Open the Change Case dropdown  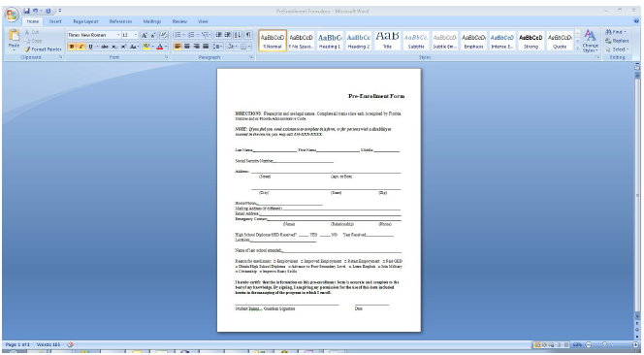click(x=134, y=47)
